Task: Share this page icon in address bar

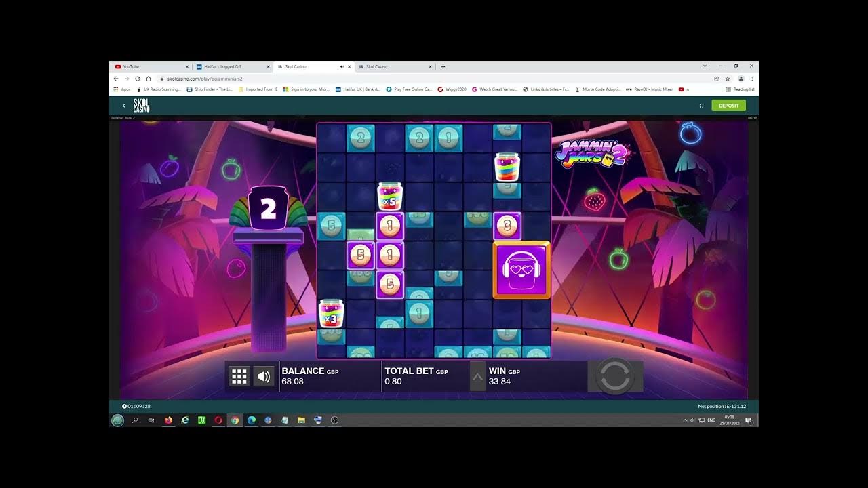Action: pos(717,79)
